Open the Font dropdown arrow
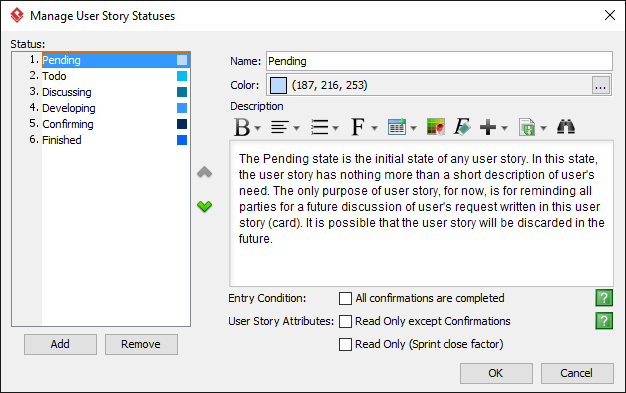The height and width of the screenshot is (393, 626). (374, 128)
